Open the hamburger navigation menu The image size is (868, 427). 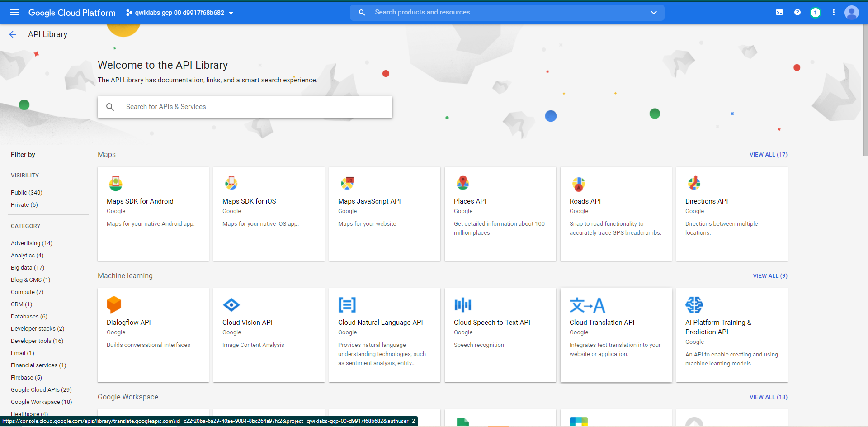pos(14,13)
